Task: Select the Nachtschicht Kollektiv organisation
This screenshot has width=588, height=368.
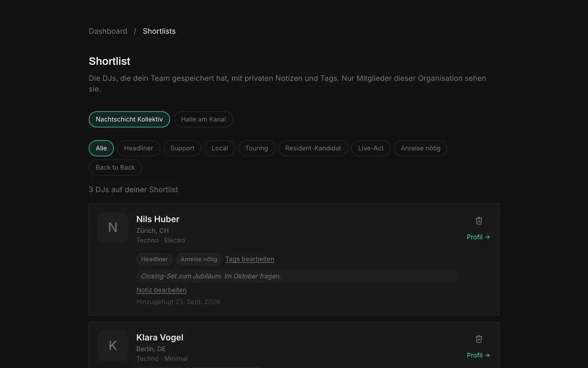Action: pyautogui.click(x=129, y=119)
